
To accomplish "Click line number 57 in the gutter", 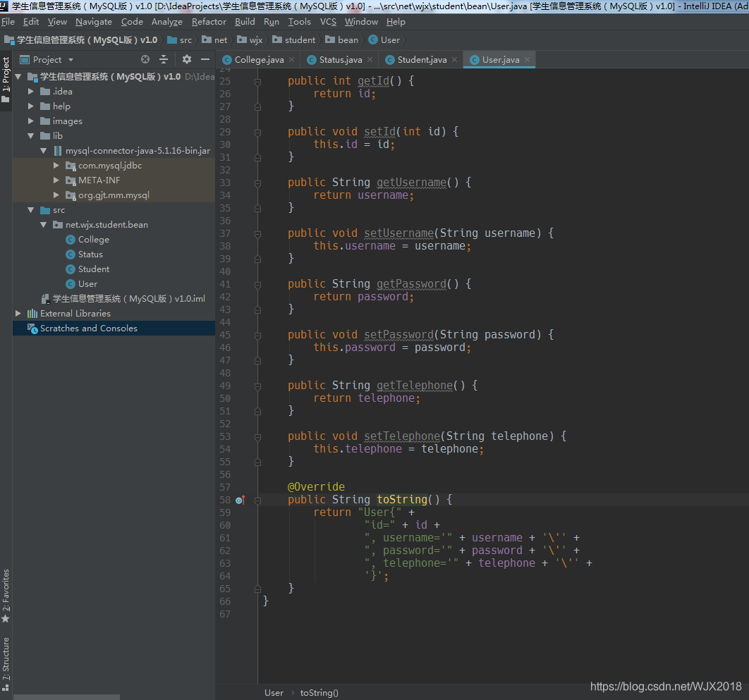I will pos(225,488).
